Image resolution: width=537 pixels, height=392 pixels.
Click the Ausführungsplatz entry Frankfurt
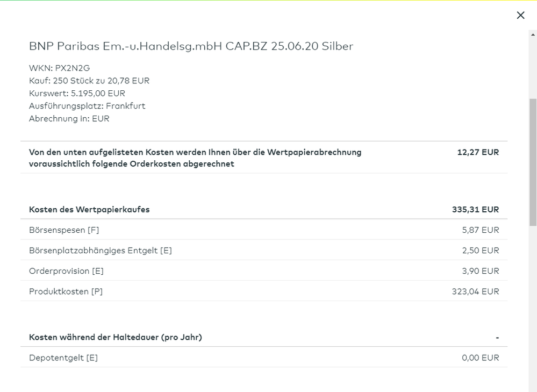click(87, 106)
